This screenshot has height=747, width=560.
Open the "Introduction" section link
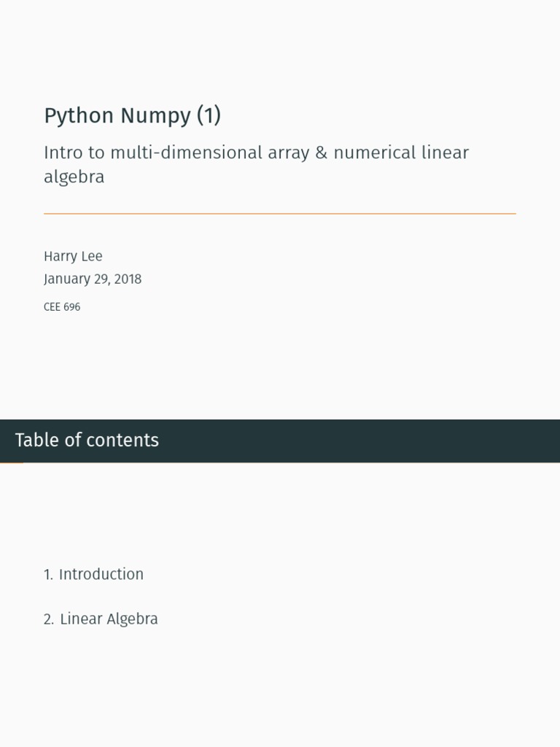tap(101, 575)
